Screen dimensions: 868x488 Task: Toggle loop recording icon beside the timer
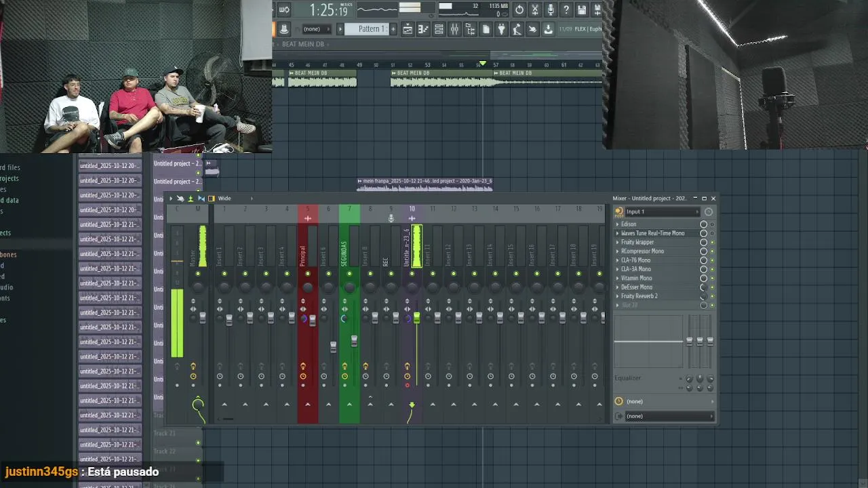point(284,9)
